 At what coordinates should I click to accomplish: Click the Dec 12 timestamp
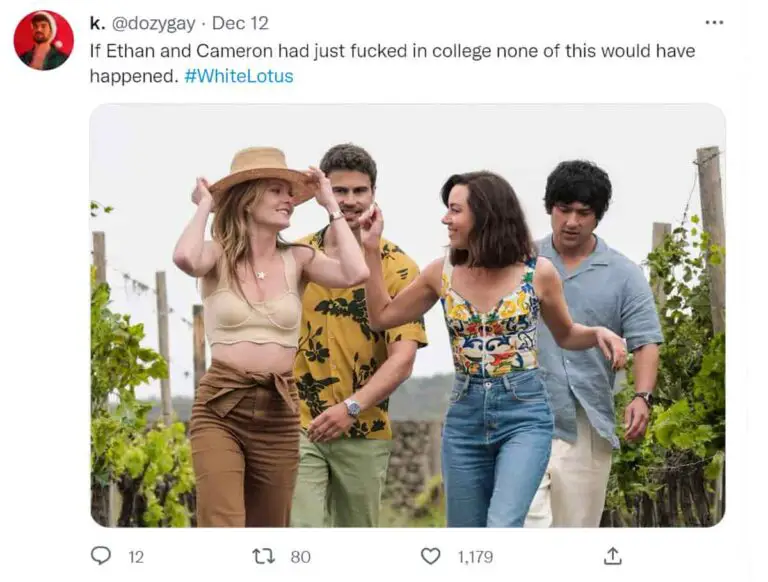tap(240, 23)
